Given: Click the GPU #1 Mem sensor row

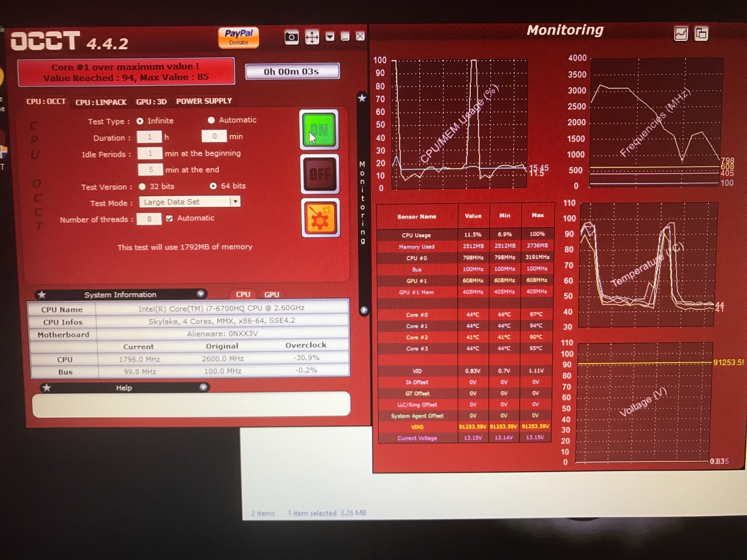Looking at the screenshot, I should click(465, 292).
